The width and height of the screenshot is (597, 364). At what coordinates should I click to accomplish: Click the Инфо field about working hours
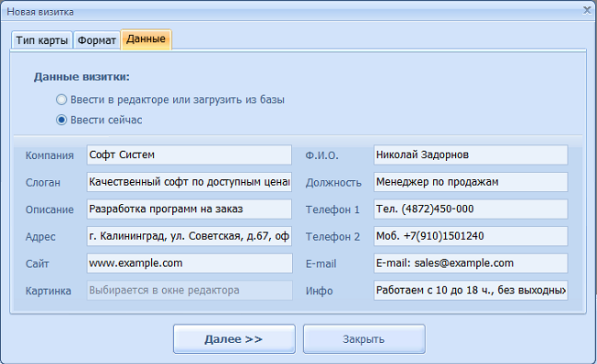coord(471,290)
